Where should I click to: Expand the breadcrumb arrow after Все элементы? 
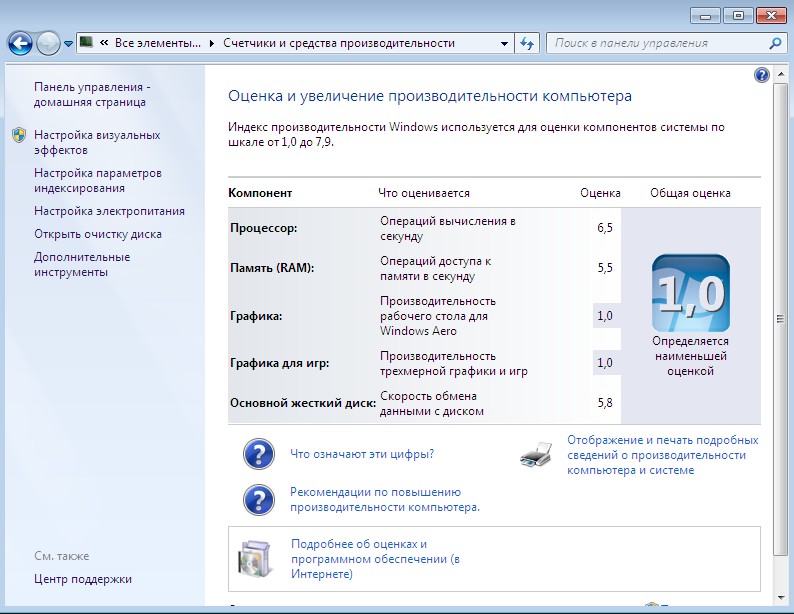(212, 44)
